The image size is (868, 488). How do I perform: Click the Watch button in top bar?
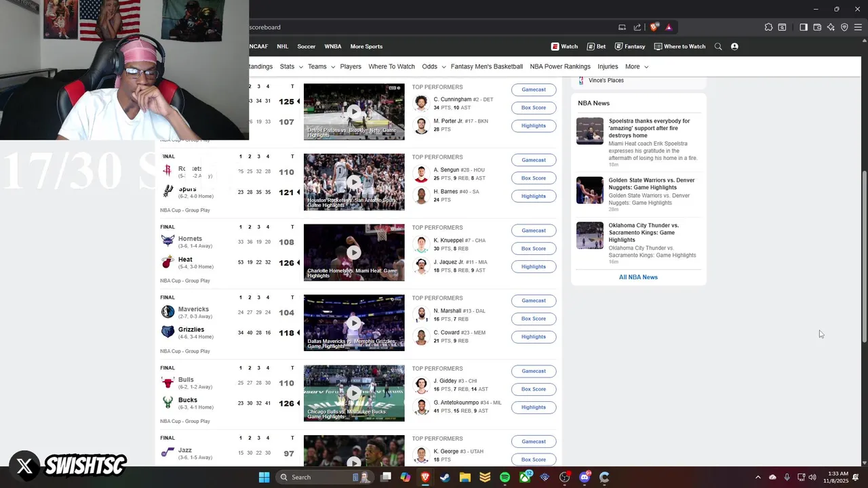pyautogui.click(x=564, y=47)
